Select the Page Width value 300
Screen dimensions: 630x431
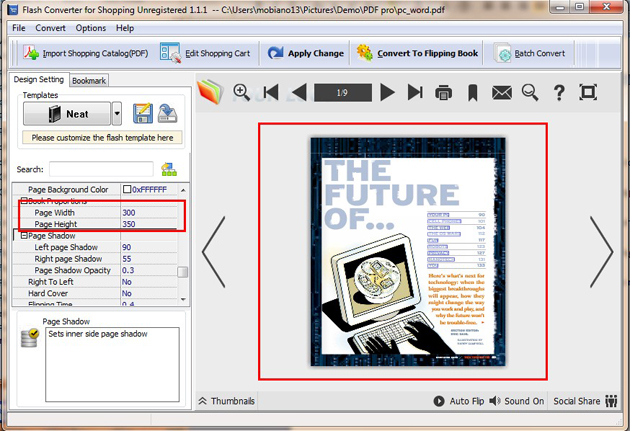129,212
